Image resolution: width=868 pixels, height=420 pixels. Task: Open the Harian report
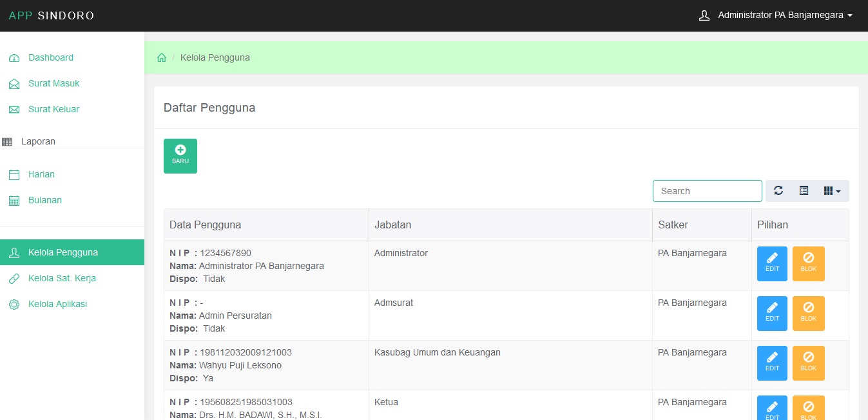tap(41, 175)
